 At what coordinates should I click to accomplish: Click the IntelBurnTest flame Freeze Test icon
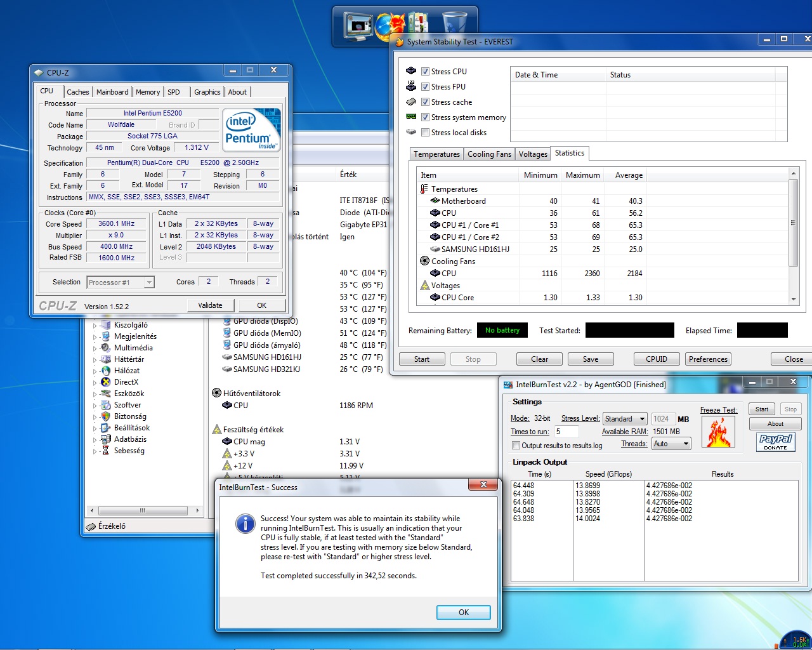[718, 432]
